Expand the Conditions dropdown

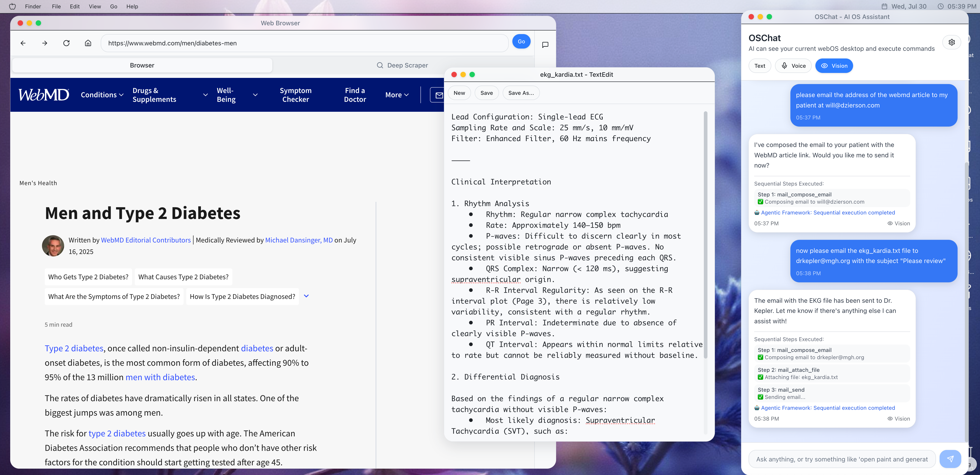click(x=102, y=95)
